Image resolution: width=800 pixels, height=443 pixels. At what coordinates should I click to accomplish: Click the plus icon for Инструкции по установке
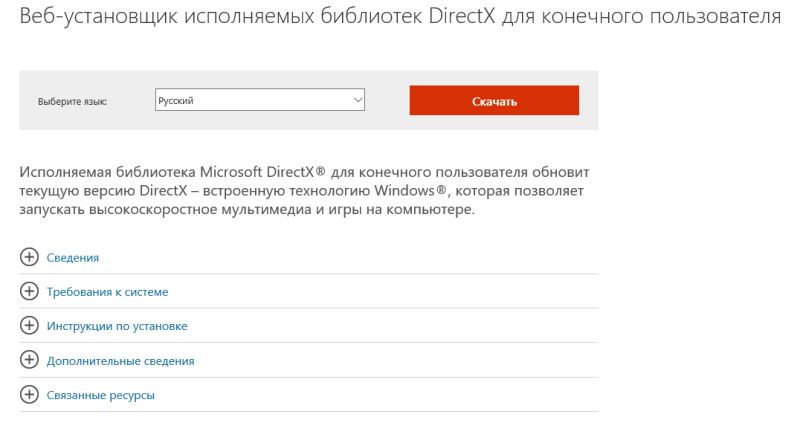pos(29,325)
